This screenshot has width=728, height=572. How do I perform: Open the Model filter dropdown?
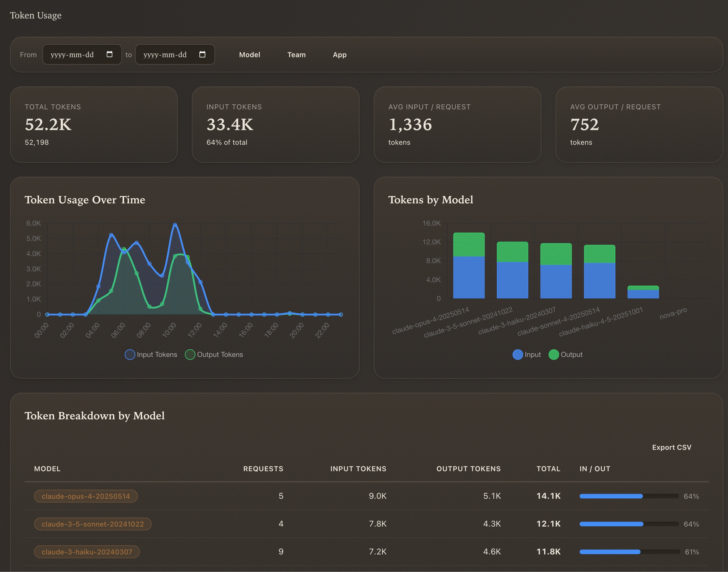click(249, 55)
